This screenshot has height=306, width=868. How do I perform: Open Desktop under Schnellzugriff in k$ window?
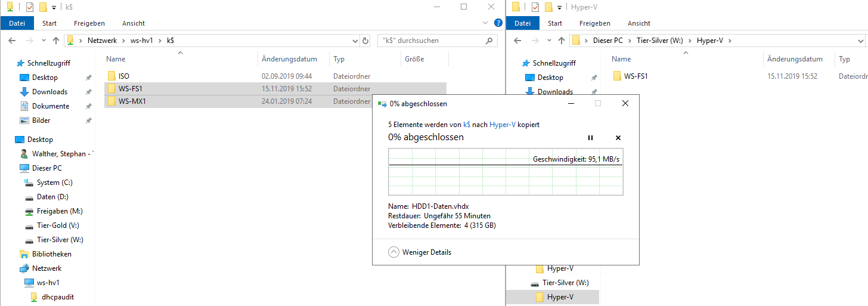click(x=45, y=78)
